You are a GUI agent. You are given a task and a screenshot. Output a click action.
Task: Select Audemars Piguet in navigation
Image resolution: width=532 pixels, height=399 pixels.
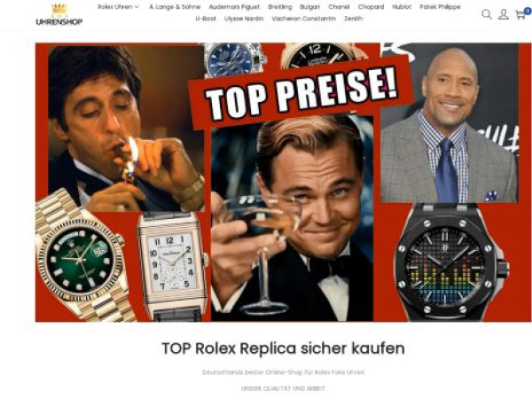(234, 7)
